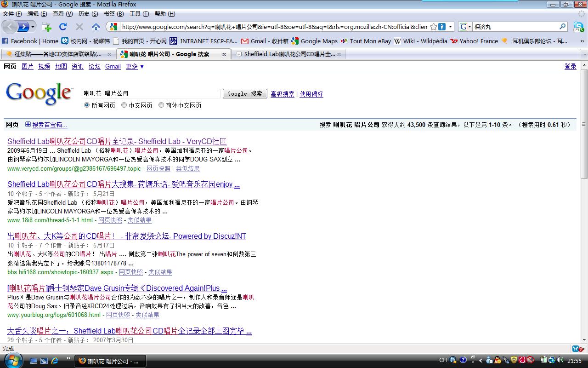588x368 pixels.
Task: Click the Google site icon in the URL bar
Action: point(113,27)
